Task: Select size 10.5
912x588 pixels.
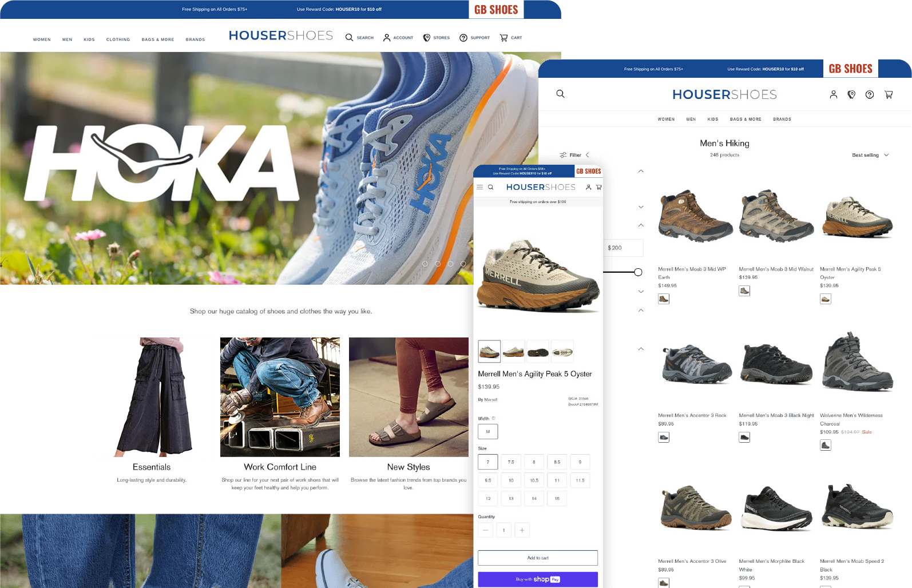Action: click(534, 480)
